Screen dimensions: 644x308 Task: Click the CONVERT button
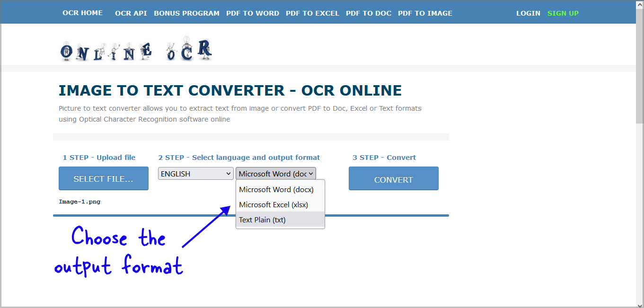[x=393, y=178]
